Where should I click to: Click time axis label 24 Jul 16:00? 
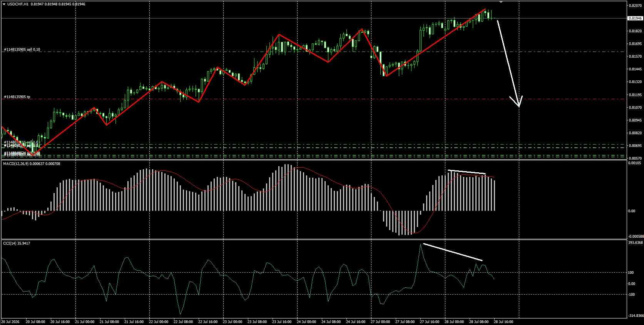[356, 322]
